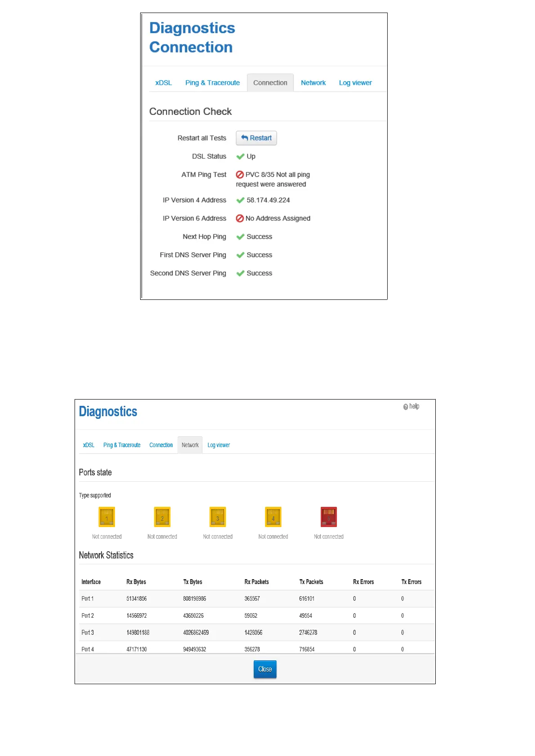Viewport: 535px width, 756px height.
Task: Switch to Ping & Traceroute in top panel
Action: tap(212, 83)
